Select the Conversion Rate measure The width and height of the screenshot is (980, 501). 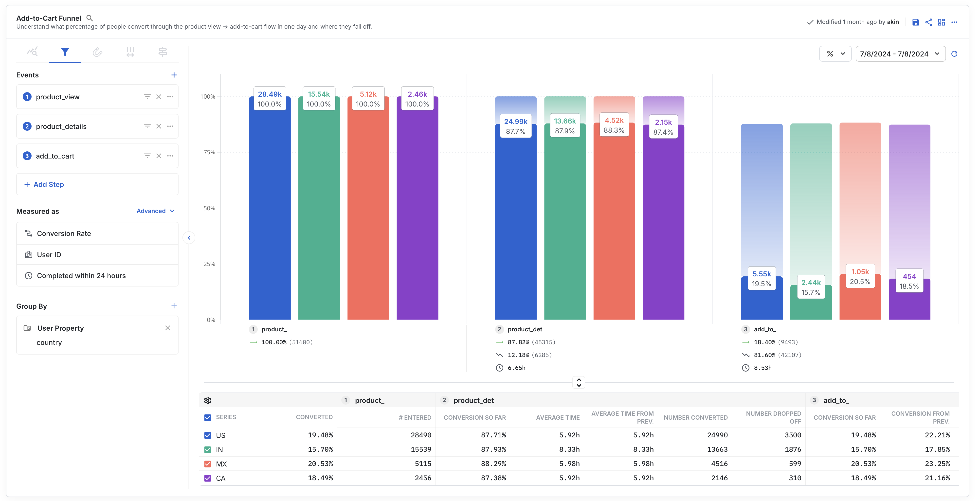point(97,233)
